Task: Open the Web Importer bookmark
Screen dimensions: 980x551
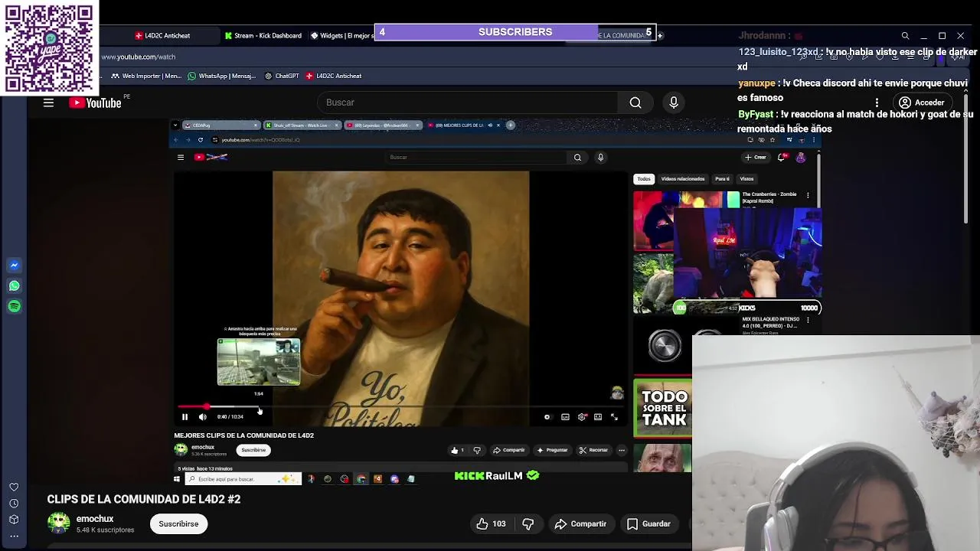Action: 146,76
